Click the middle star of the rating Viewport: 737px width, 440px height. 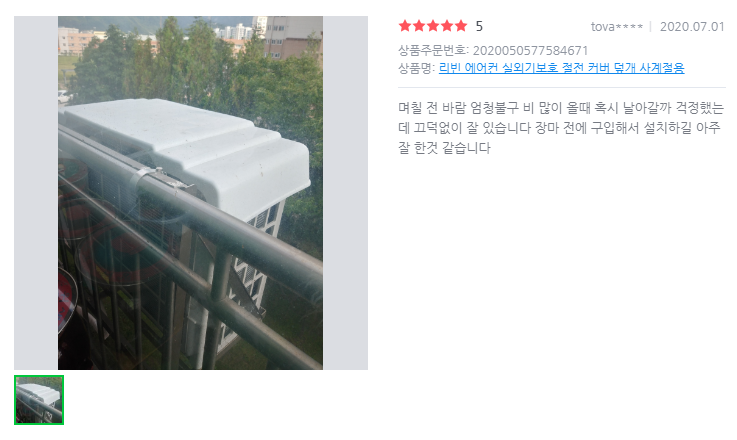[x=433, y=26]
